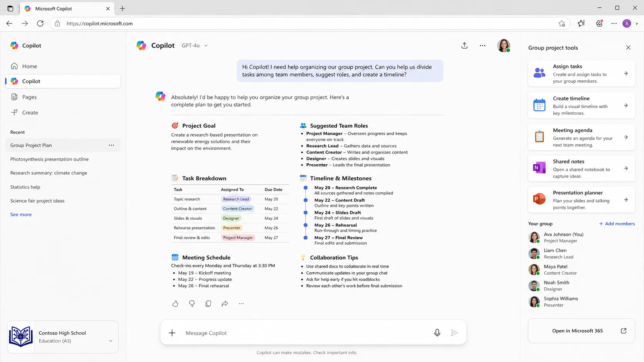Click the Presenter tag in task table

click(x=232, y=228)
